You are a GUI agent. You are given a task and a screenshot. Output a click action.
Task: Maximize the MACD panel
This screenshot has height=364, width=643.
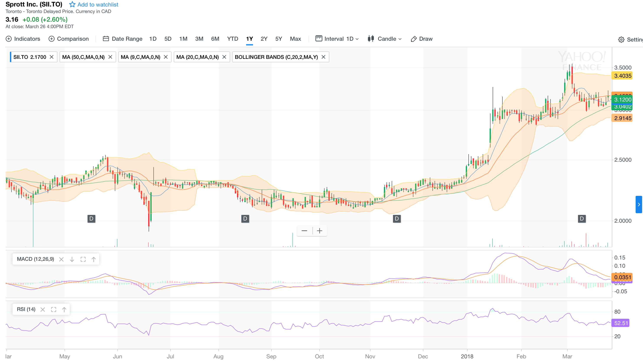[83, 259]
